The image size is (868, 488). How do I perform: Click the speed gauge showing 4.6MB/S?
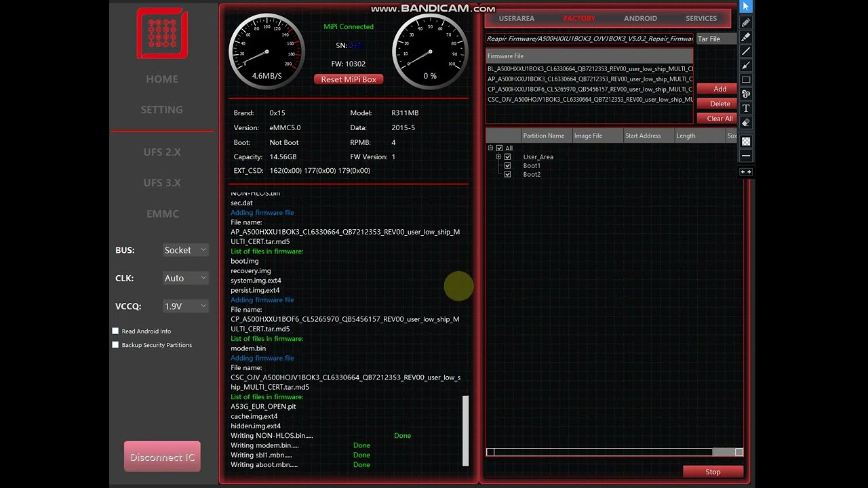[x=267, y=50]
